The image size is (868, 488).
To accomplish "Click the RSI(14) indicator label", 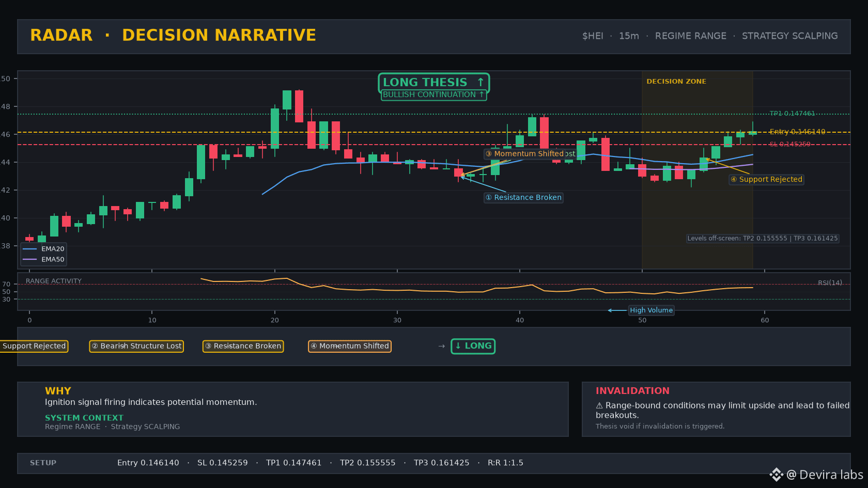I will (830, 283).
